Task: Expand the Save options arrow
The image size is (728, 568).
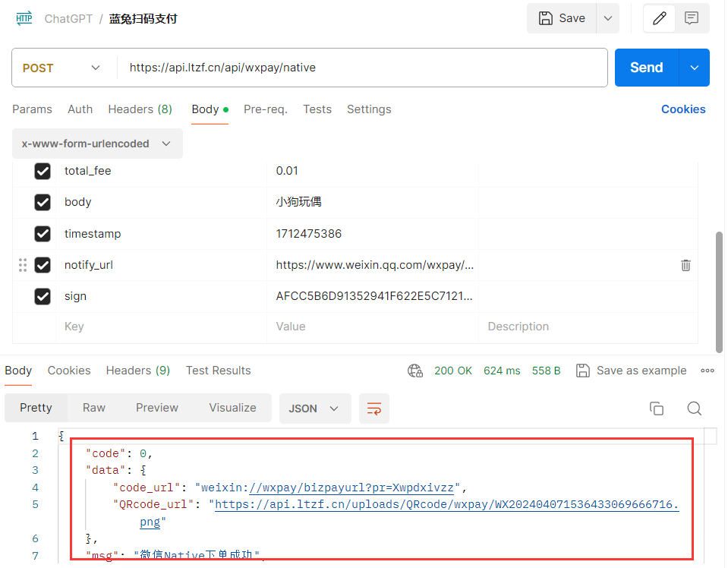Action: (x=608, y=18)
